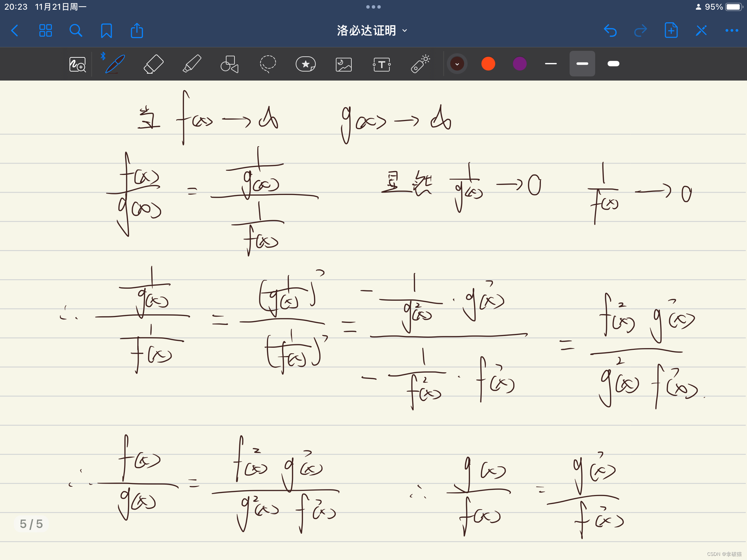Activate the Lasso selection tool
The image size is (747, 560).
point(268,64)
